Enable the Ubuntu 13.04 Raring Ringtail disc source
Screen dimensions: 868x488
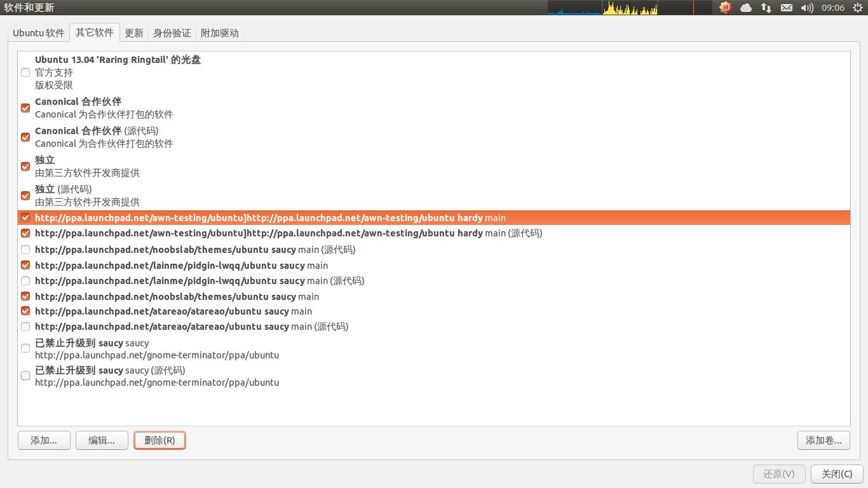pos(25,72)
